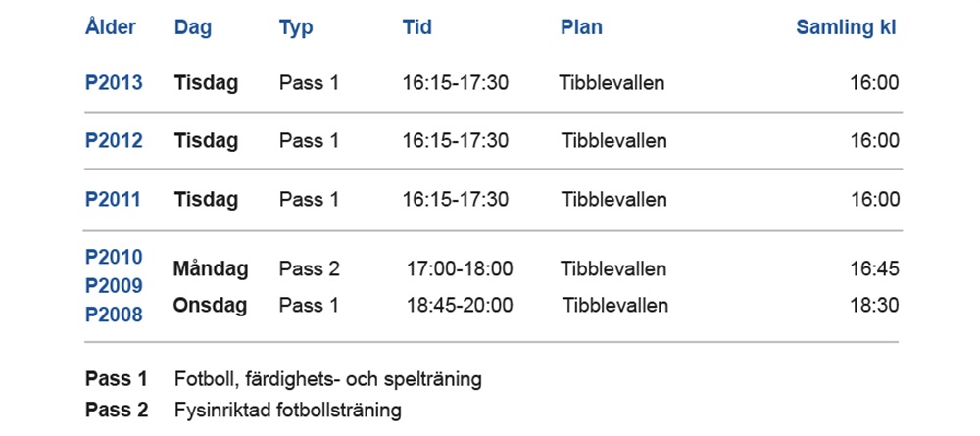Click the Måndag day label

[x=211, y=269]
